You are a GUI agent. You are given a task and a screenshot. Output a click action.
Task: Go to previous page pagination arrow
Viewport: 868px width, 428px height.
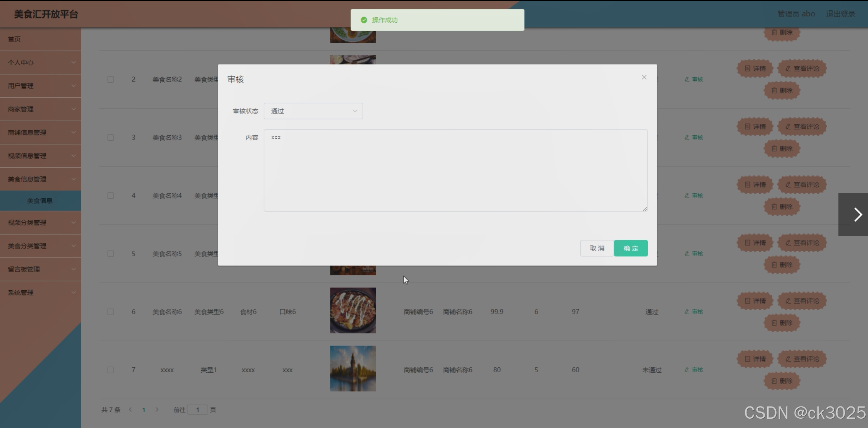pyautogui.click(x=131, y=410)
